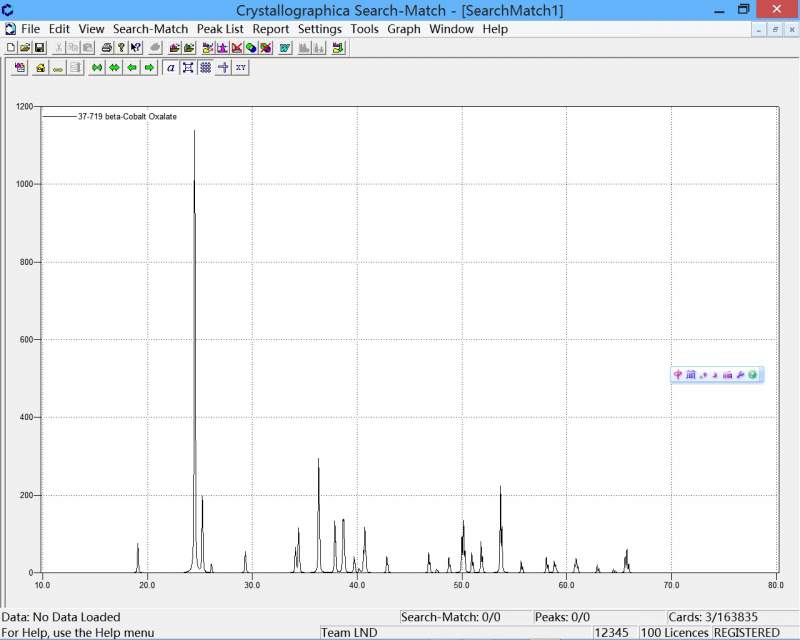Click the 'Search-Match: 0/0' status entry

451,617
